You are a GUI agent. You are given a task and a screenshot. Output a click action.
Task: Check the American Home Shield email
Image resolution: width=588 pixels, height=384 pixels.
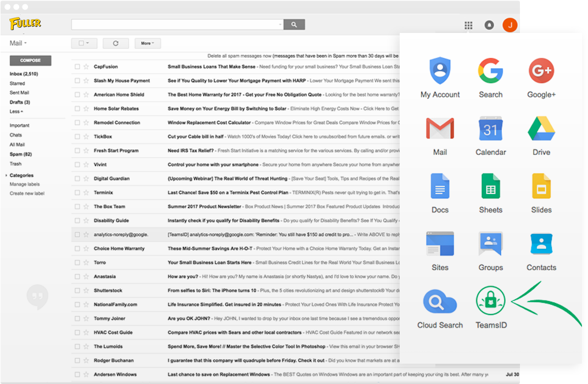[77, 94]
